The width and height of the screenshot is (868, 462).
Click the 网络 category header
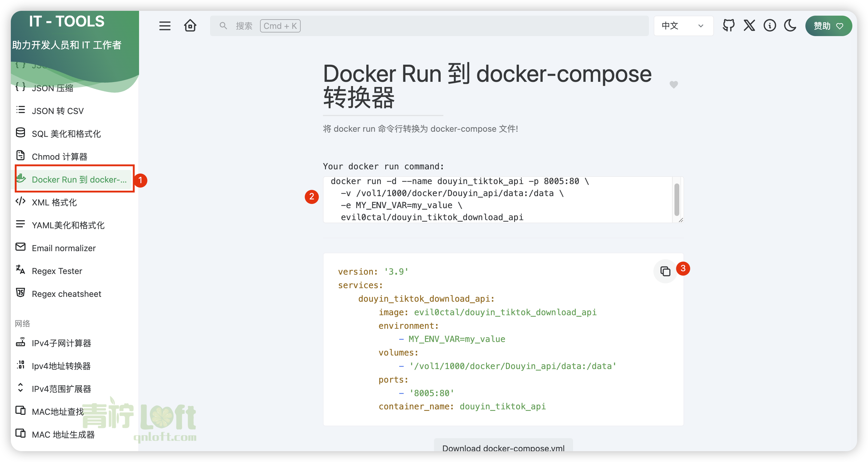[x=23, y=324]
